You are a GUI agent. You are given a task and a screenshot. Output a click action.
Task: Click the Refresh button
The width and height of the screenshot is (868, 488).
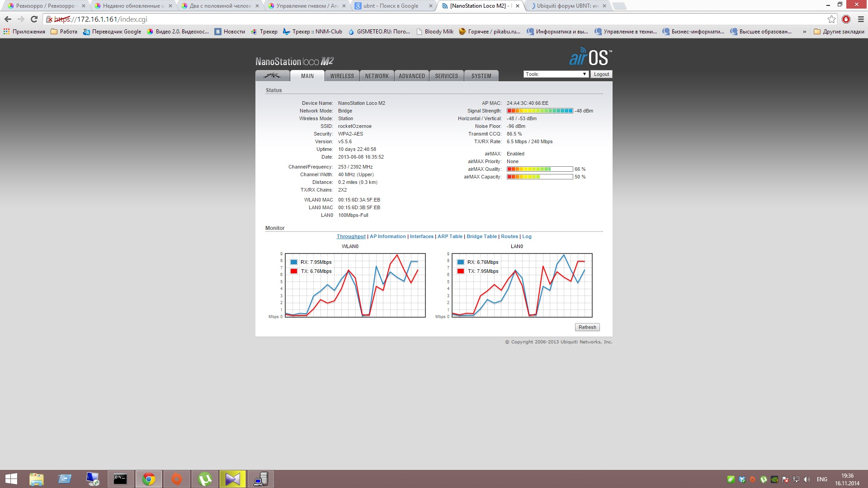click(587, 327)
